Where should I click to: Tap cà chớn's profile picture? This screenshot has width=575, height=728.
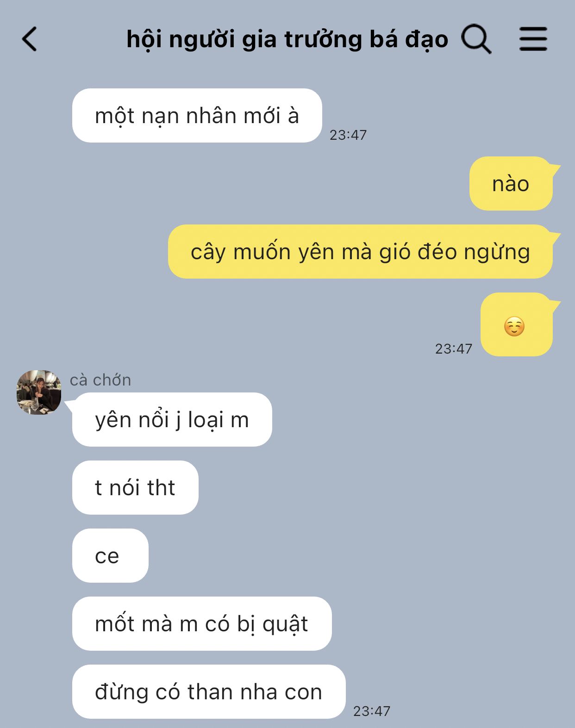point(39,392)
